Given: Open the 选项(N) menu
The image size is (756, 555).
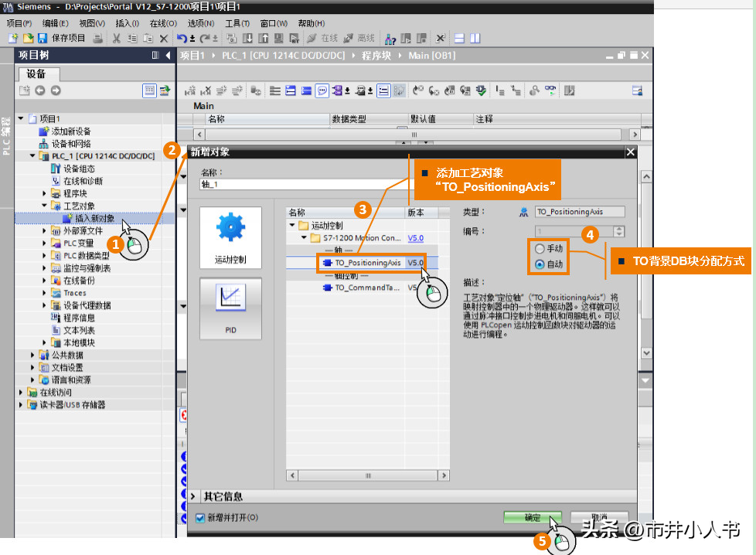Looking at the screenshot, I should point(200,23).
